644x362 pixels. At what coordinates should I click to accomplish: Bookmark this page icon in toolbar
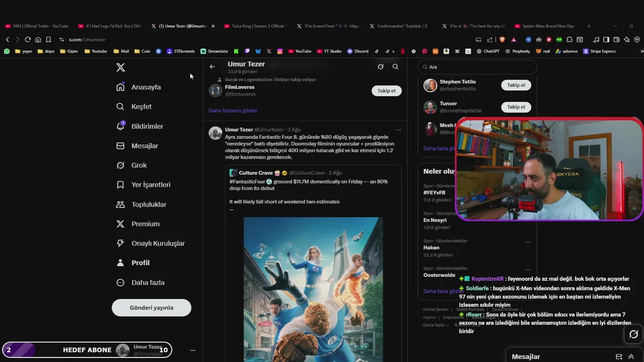48,39
